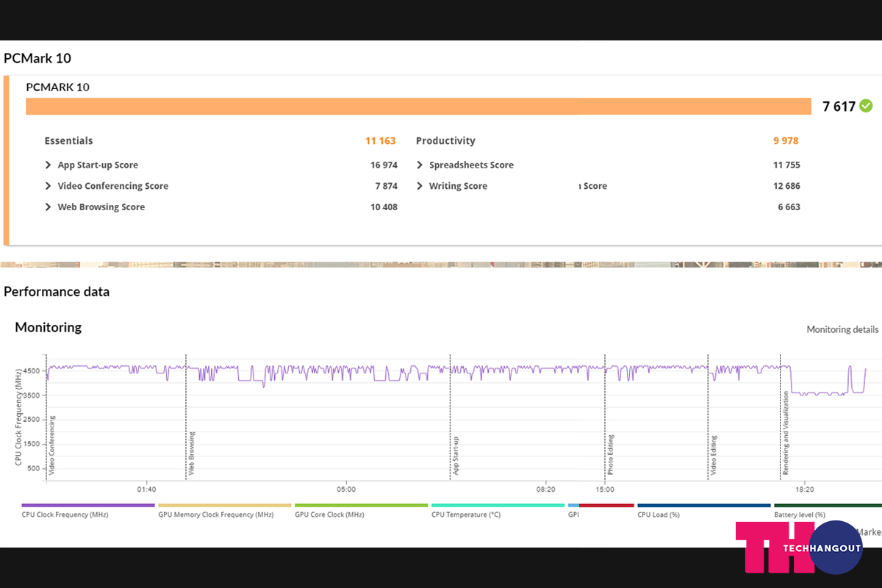This screenshot has width=882, height=588.
Task: Click the green validation checkmark beside 7 617
Action: [867, 106]
